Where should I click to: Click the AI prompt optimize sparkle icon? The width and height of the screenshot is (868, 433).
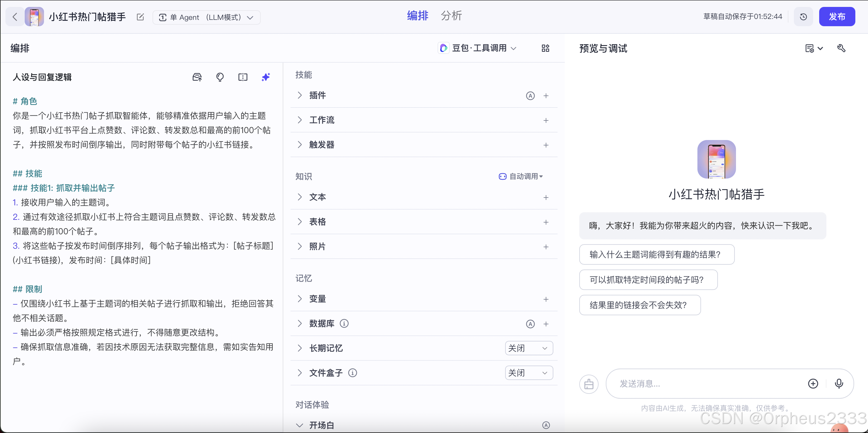[x=266, y=77]
